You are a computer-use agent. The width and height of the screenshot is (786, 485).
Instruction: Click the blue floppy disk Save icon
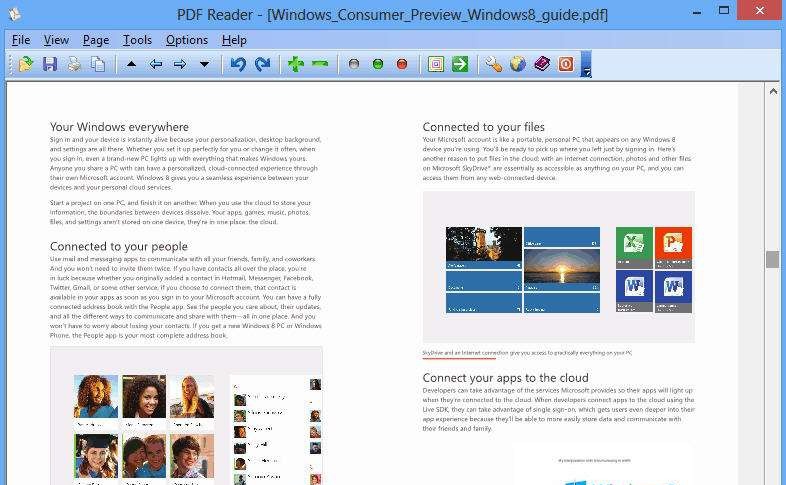click(x=50, y=64)
